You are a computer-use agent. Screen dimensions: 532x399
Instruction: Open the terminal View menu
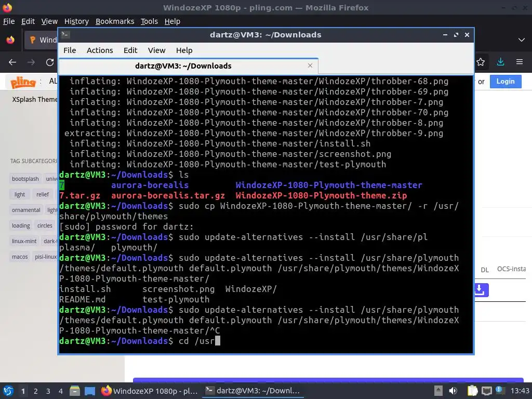point(156,50)
